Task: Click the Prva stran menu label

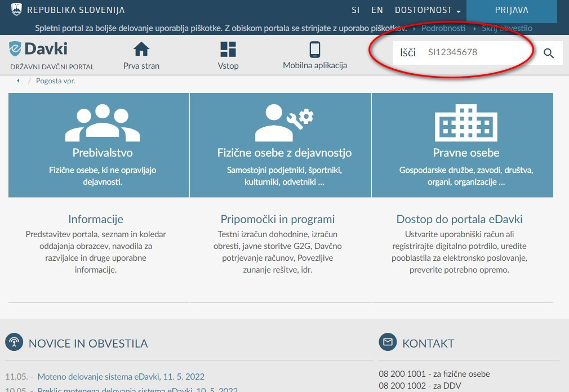Action: (141, 66)
